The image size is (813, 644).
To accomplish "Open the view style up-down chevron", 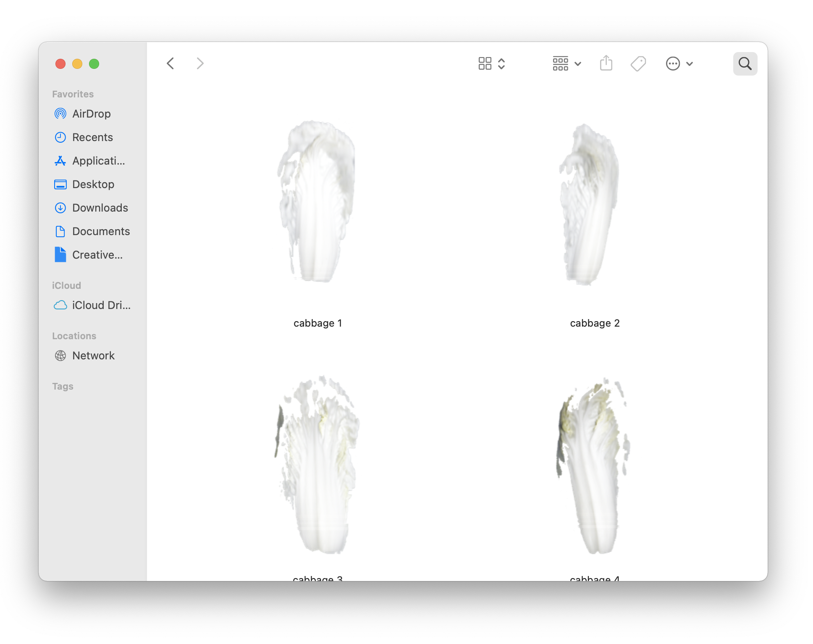I will click(x=501, y=63).
